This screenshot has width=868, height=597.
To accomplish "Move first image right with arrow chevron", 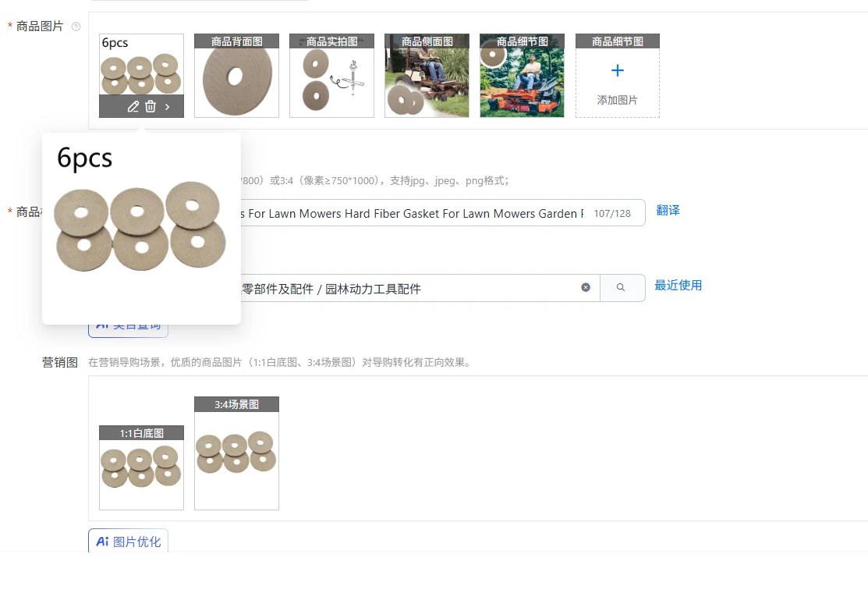I will click(167, 107).
